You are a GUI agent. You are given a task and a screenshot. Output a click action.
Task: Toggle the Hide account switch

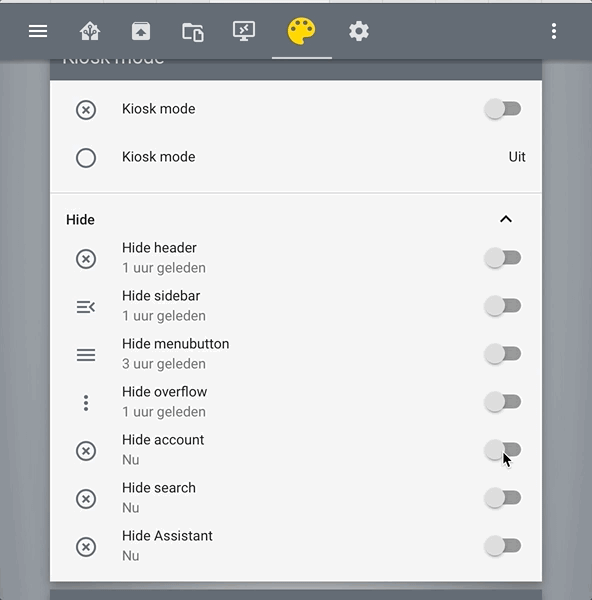tap(502, 450)
